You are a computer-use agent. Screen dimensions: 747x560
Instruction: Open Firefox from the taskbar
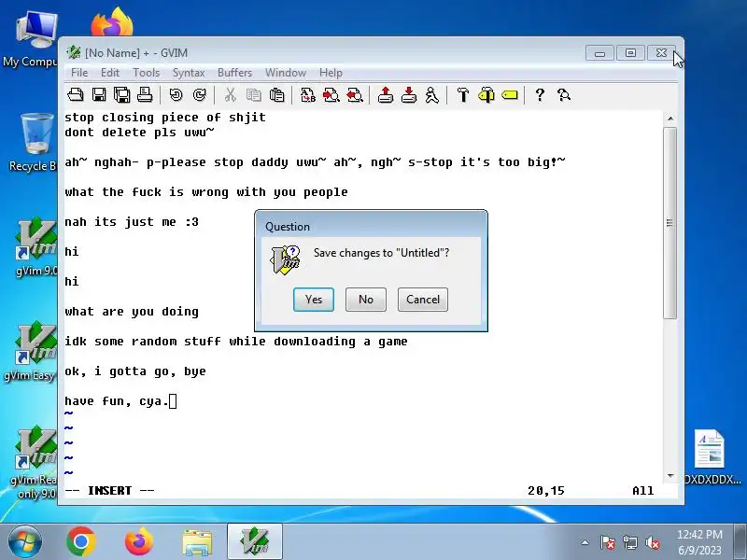click(138, 541)
